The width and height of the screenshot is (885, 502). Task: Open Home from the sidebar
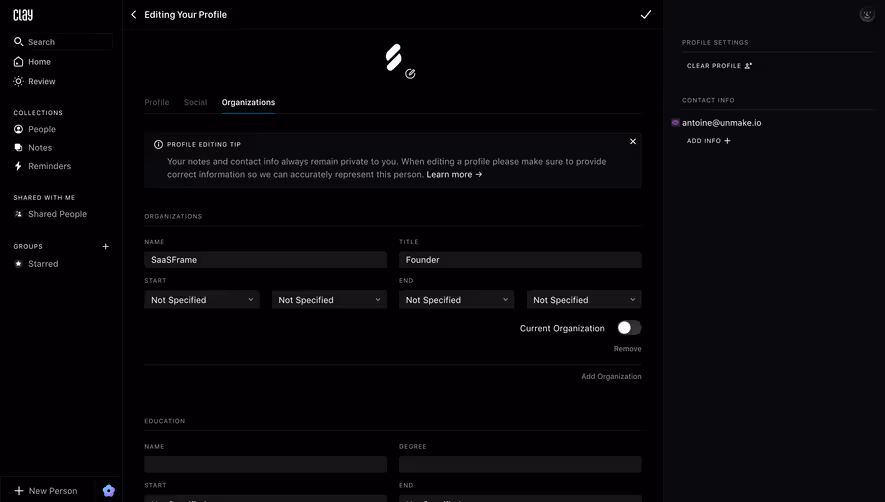pyautogui.click(x=39, y=62)
